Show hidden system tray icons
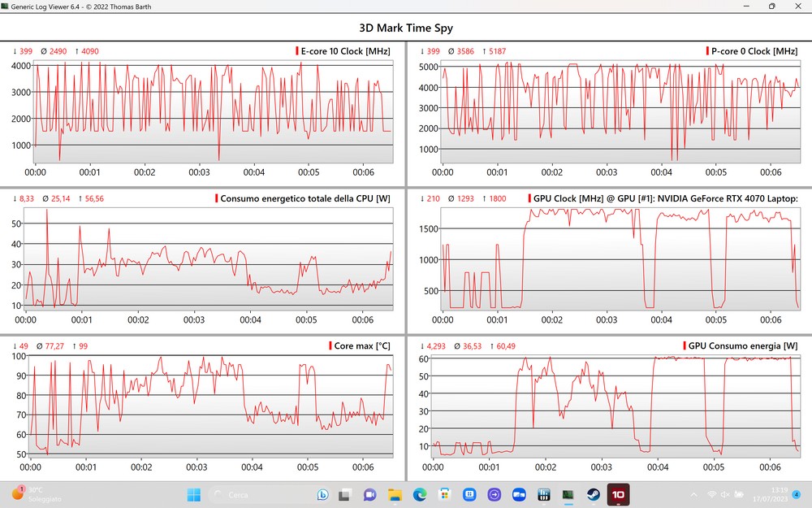This screenshot has height=508, width=812. click(x=694, y=495)
